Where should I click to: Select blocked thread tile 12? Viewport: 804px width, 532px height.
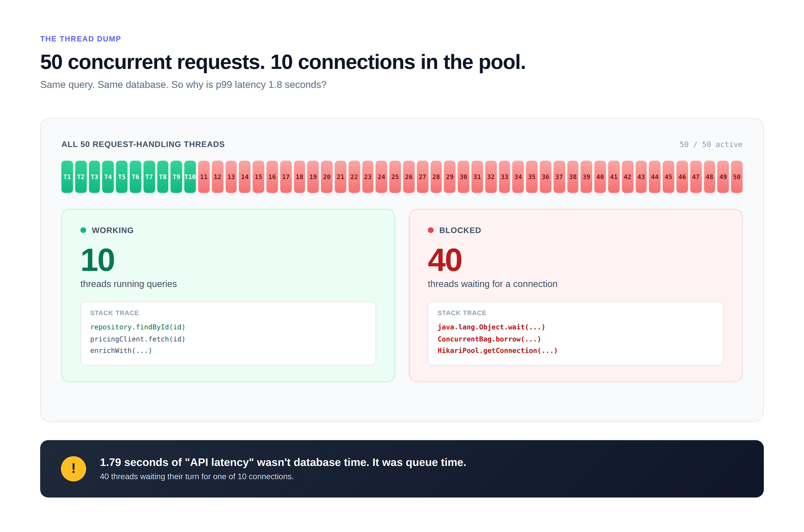click(217, 177)
